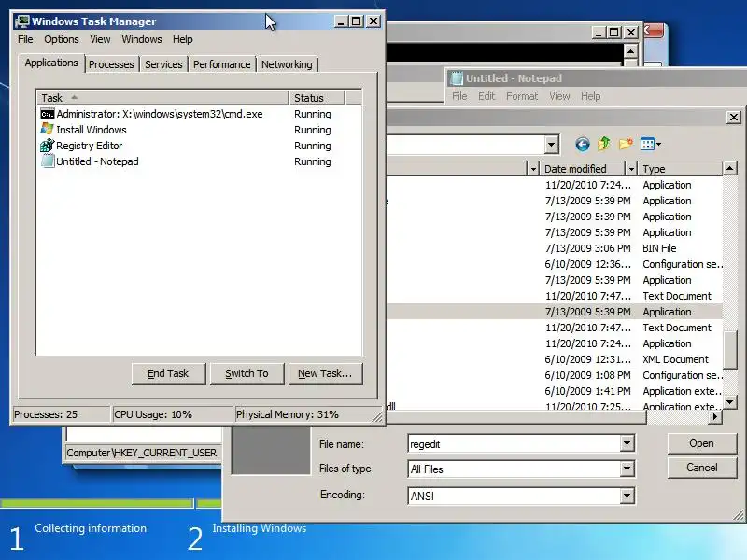
Task: Open the Format menu in Notepad
Action: [522, 96]
